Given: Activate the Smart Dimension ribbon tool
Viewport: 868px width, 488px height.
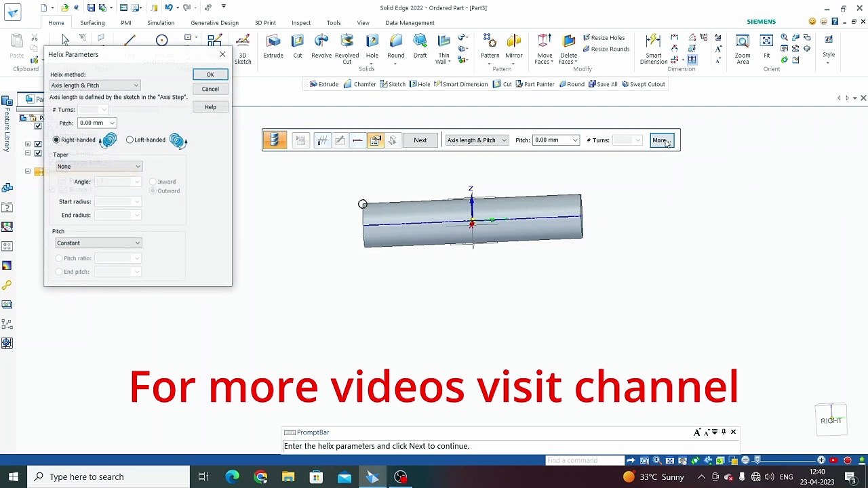Looking at the screenshot, I should pos(654,49).
